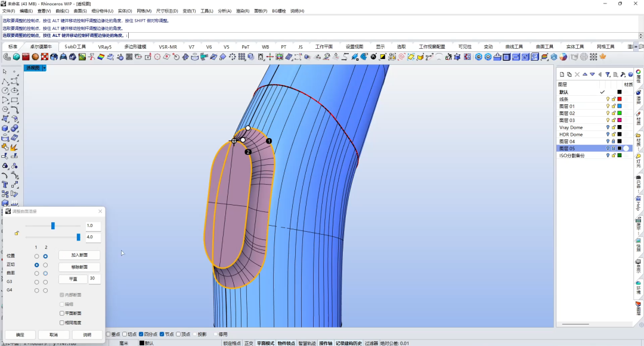Click the 加入断面 button
Screen dimensions: 644x346
pyautogui.click(x=79, y=255)
